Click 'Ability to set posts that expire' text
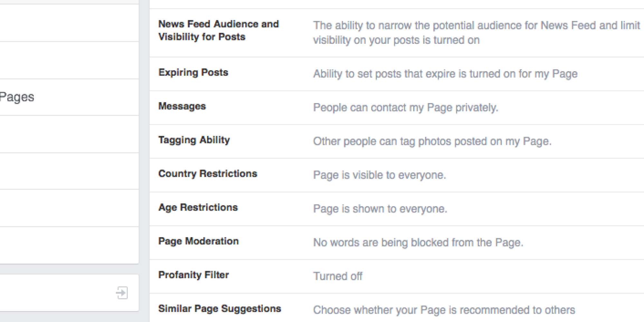The height and width of the screenshot is (322, 644). coord(445,74)
